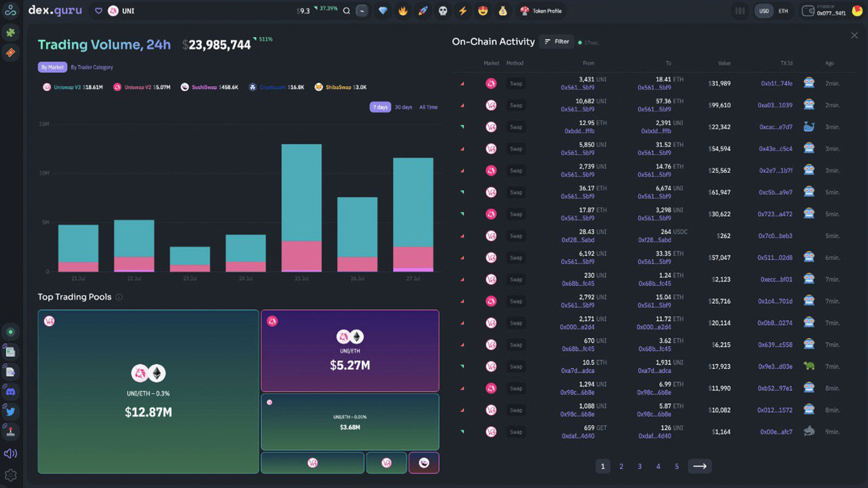Open the ticket icon in the left sidebar
Screen dimensions: 868x488
(x=10, y=53)
